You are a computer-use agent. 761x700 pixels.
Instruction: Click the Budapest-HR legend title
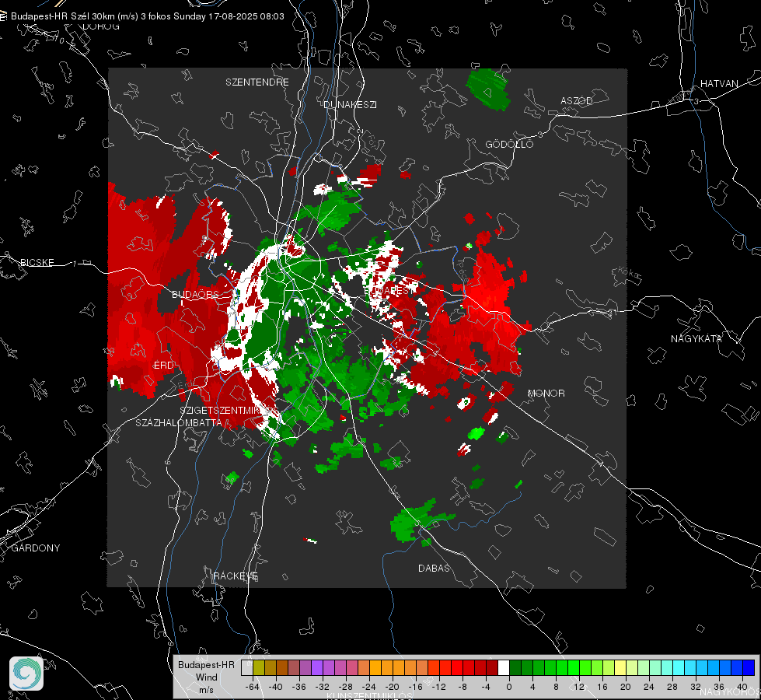[206, 664]
